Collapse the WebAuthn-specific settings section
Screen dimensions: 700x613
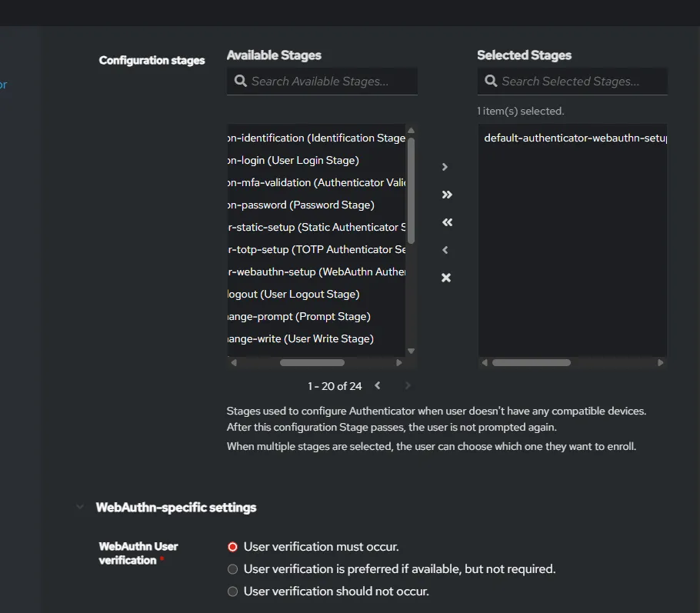point(80,508)
